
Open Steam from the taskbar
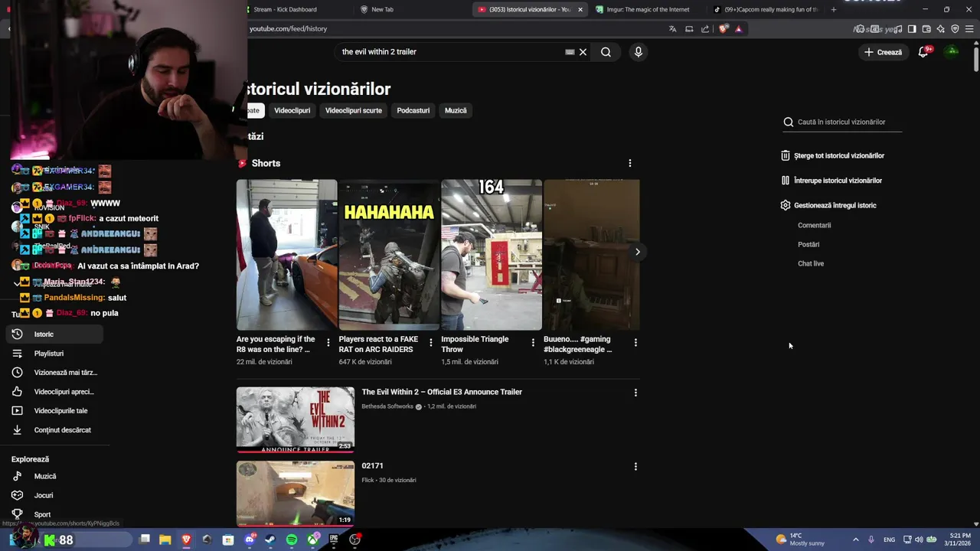click(x=270, y=540)
